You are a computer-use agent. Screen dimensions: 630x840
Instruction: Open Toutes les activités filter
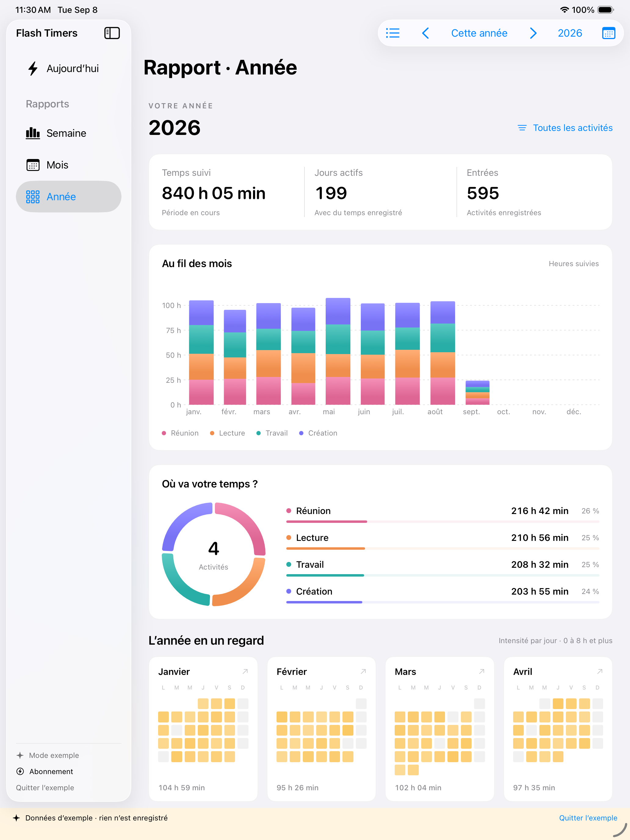tap(565, 128)
